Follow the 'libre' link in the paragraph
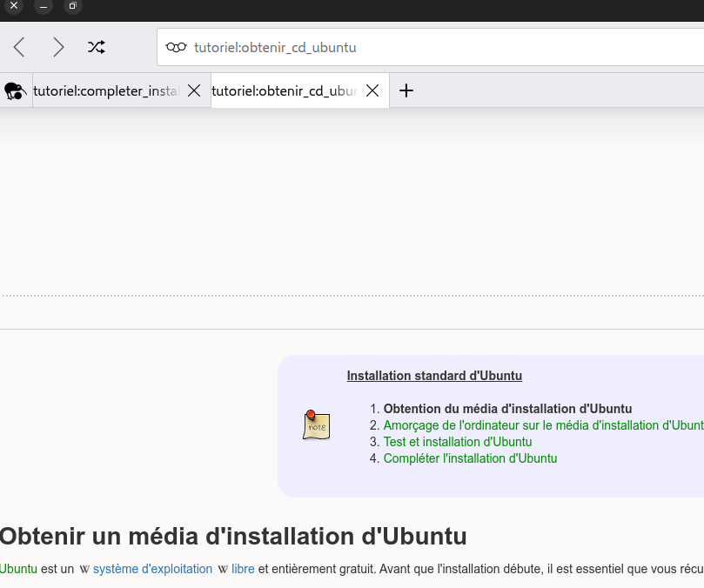 [242, 569]
